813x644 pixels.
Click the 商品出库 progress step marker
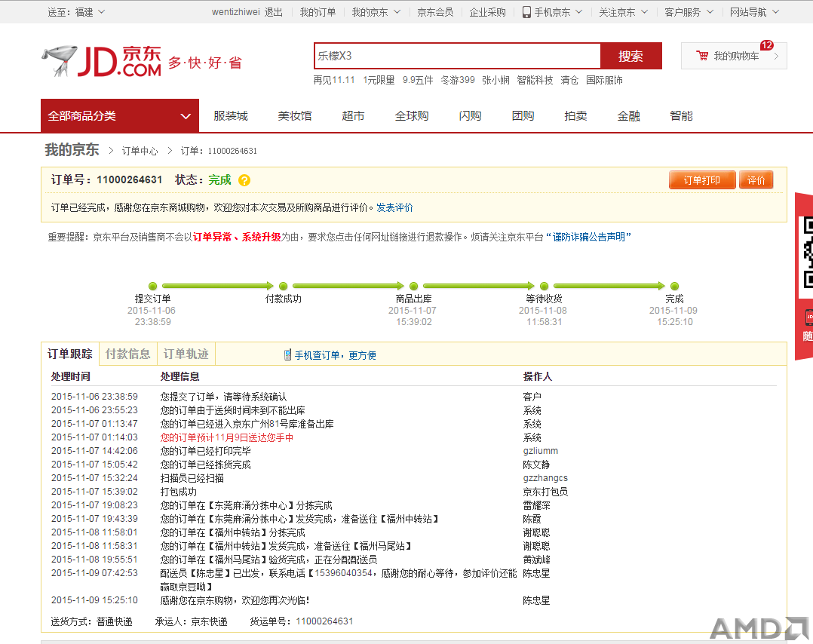pos(414,287)
